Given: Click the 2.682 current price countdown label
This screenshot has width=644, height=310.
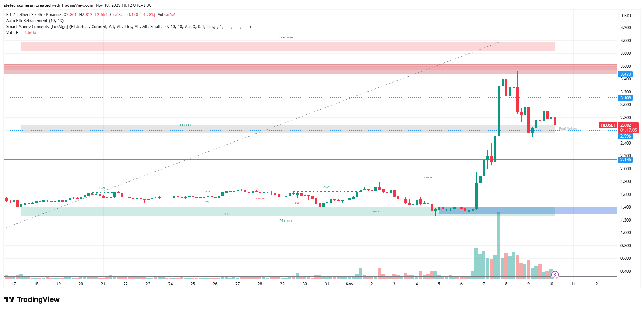Looking at the screenshot, I should coord(628,128).
